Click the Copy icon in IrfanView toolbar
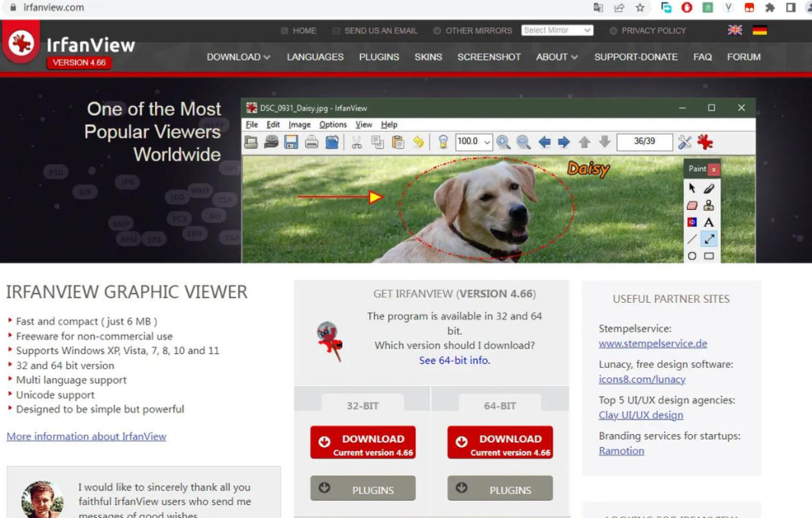The image size is (812, 518). point(378,142)
